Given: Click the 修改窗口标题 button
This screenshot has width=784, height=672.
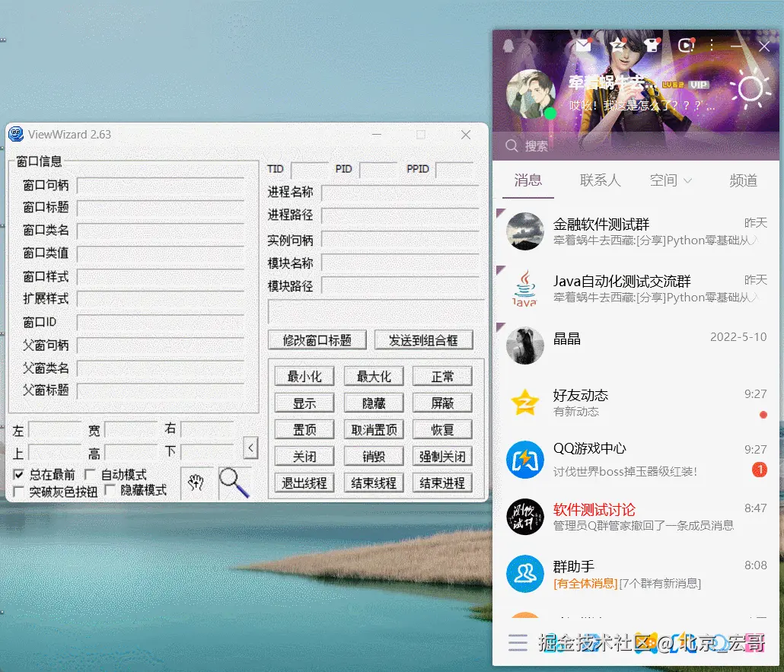Looking at the screenshot, I should [317, 340].
